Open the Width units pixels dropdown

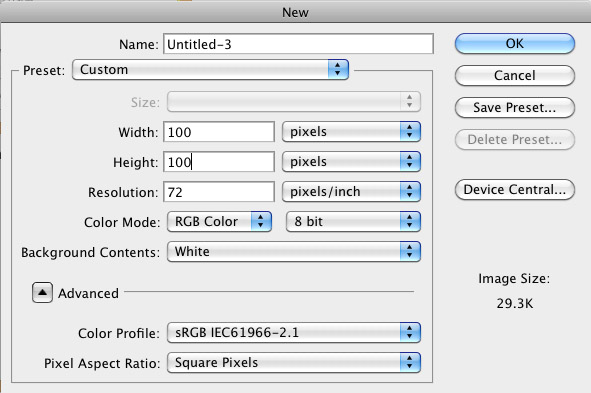point(351,132)
